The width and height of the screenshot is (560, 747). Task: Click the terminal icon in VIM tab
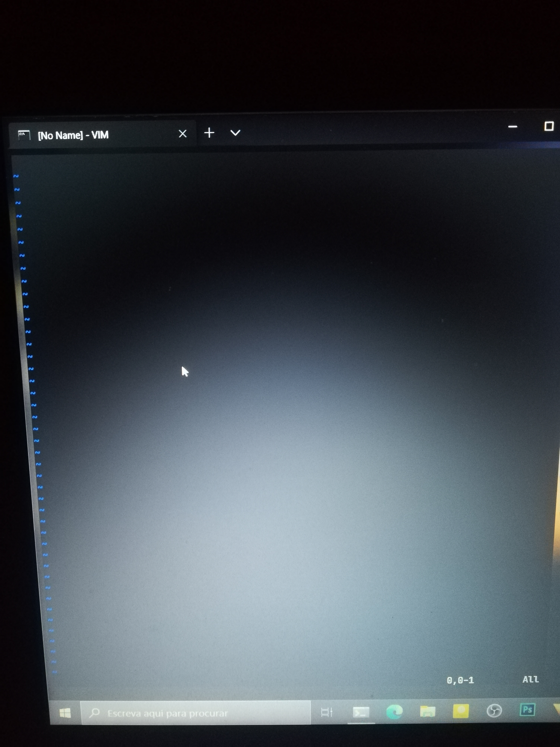(24, 135)
